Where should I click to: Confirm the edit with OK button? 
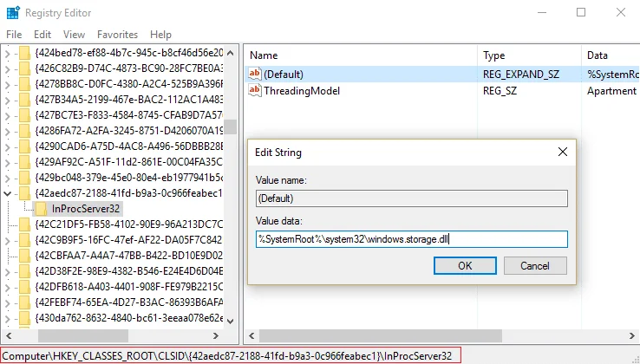465,266
